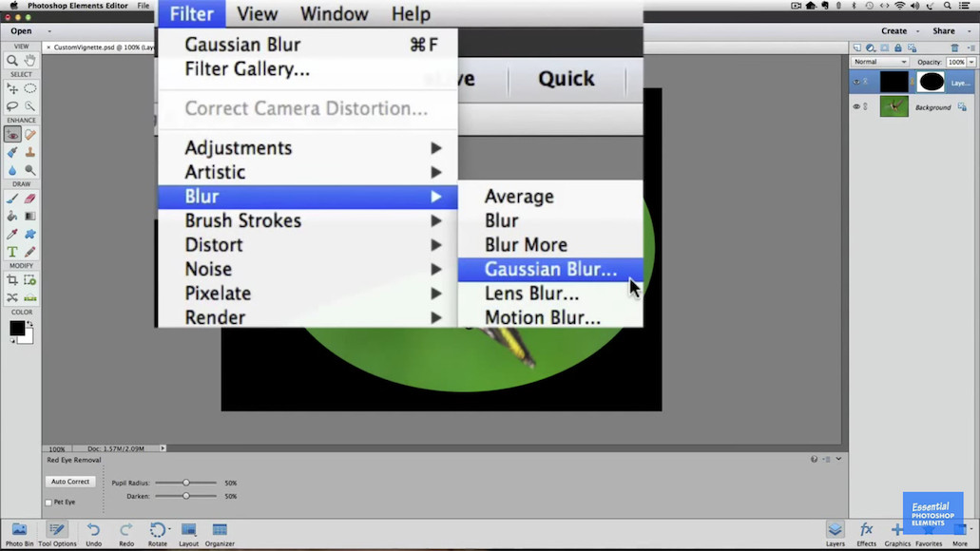Open the Layers panel options menu
This screenshot has height=551, width=980.
(970, 47)
